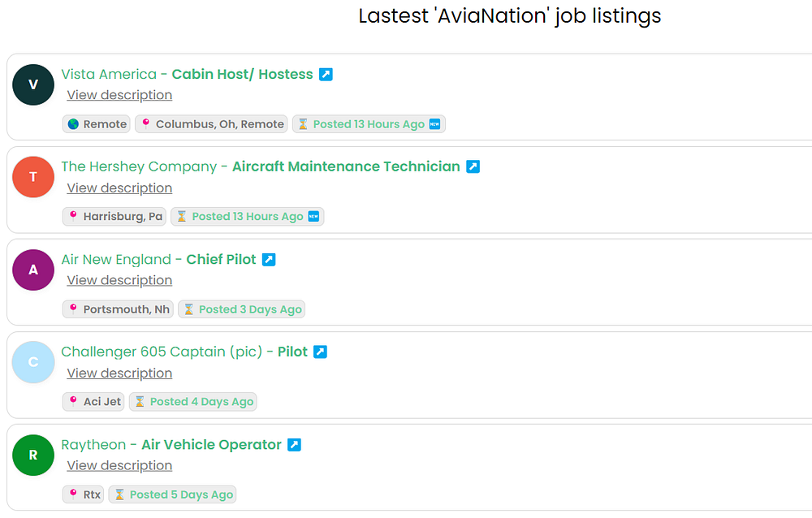812x518 pixels.
Task: Open external link icon beside Aircraft Maintenance Technician
Action: coord(473,167)
